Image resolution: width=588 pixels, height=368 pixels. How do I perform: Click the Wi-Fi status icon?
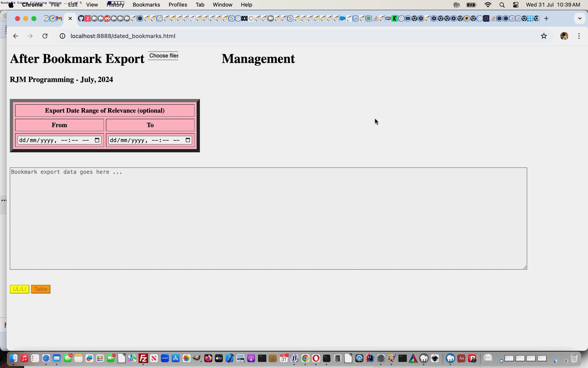[488, 5]
